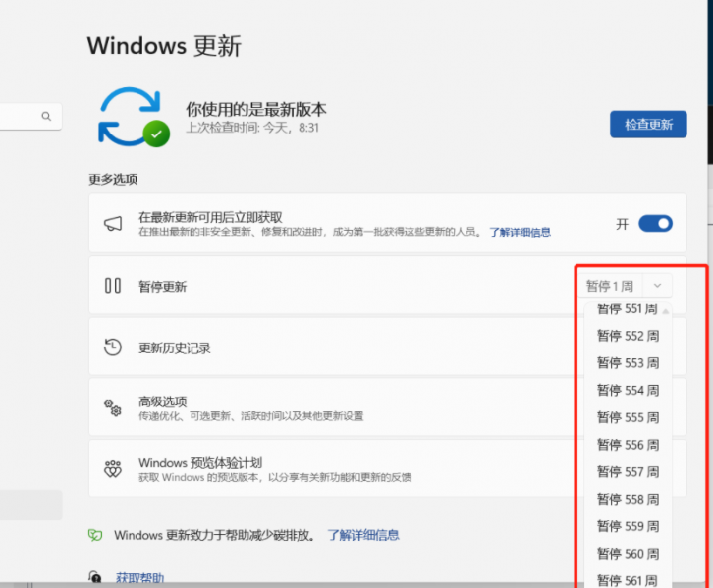
Task: Select 暂停 557 周 option
Action: (628, 471)
